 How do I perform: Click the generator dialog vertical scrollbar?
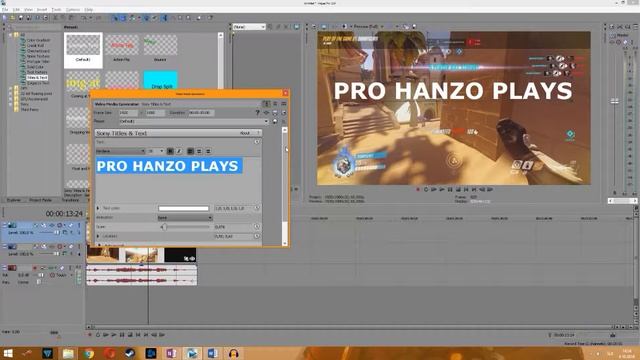tap(284, 187)
